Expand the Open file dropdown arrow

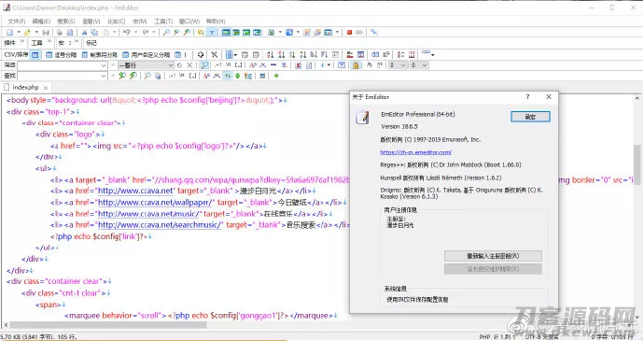point(36,32)
